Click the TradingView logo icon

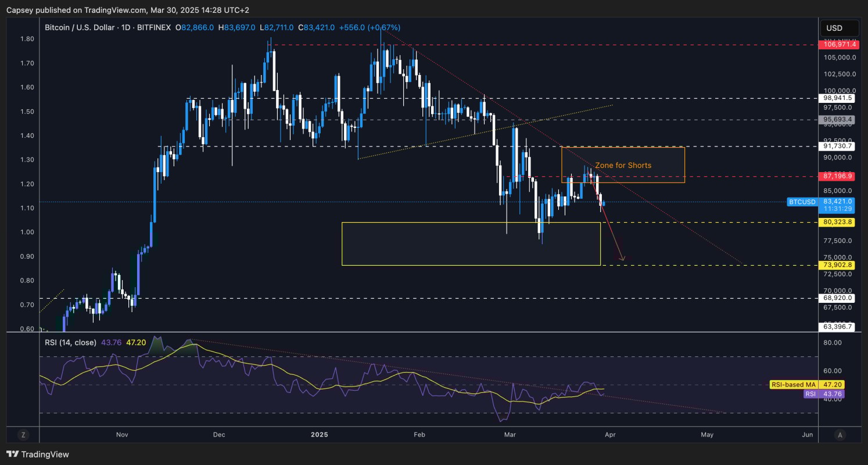coord(14,454)
